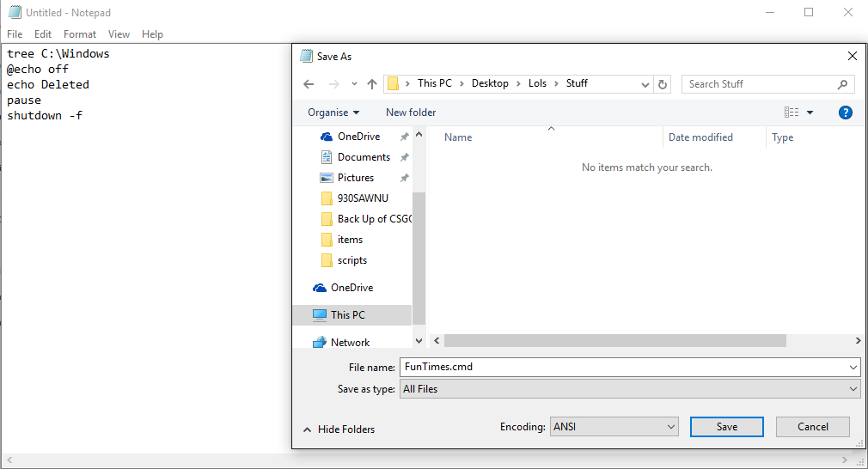Click the Back arrow in Save As dialog

(x=309, y=84)
